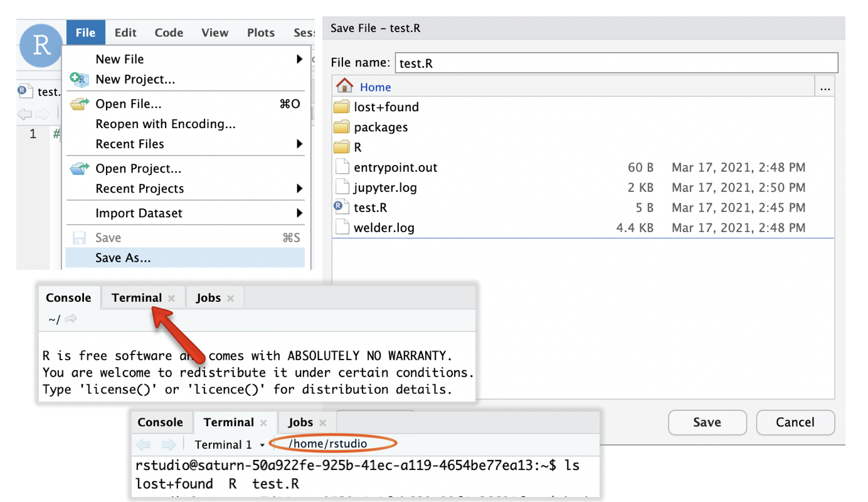Open the Edit menu

tap(125, 33)
